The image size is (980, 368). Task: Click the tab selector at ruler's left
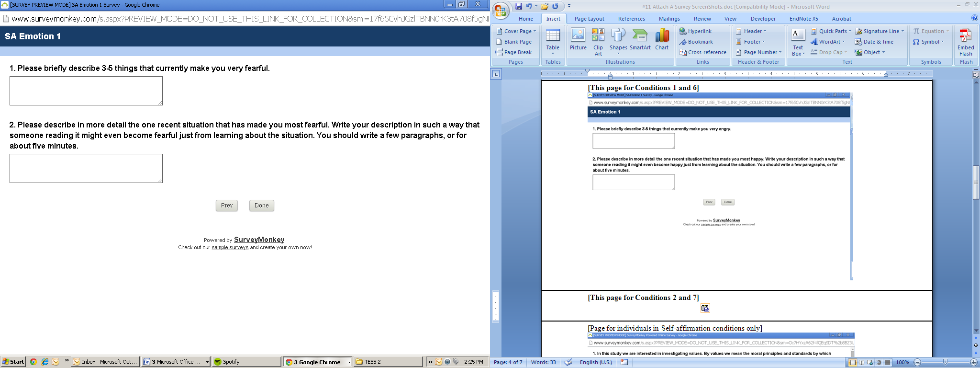click(x=496, y=74)
